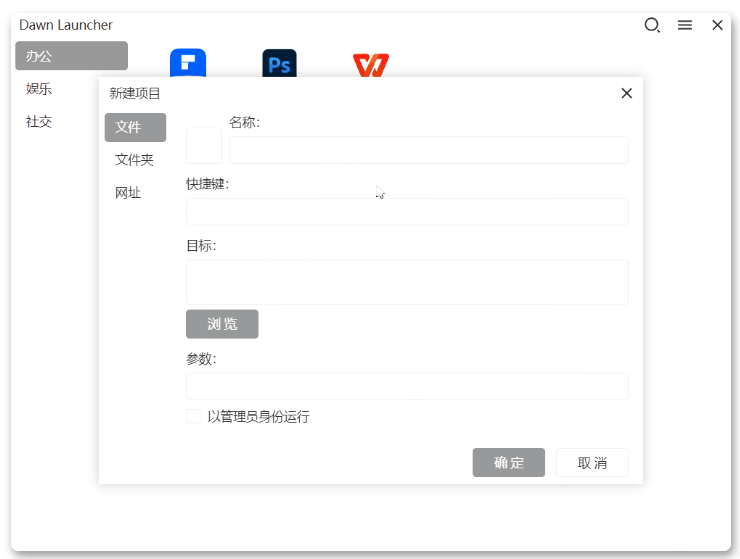Screen dimensions: 740x559
Task: Click the Photoshop app icon
Action: point(279,64)
